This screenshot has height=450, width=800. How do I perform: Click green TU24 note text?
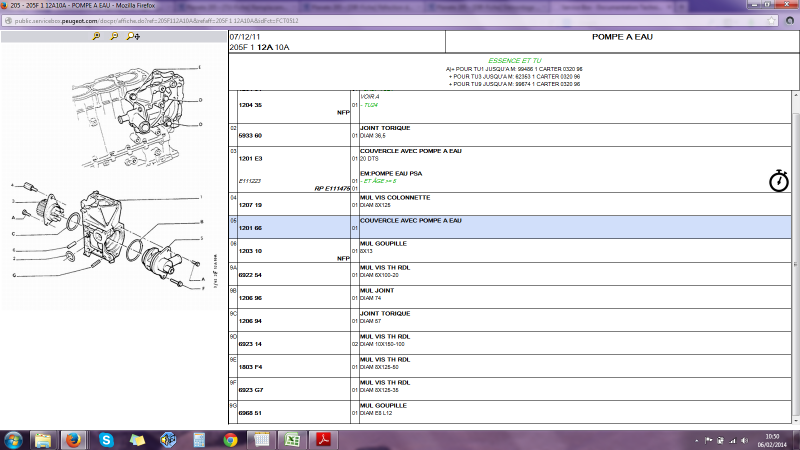coord(369,105)
